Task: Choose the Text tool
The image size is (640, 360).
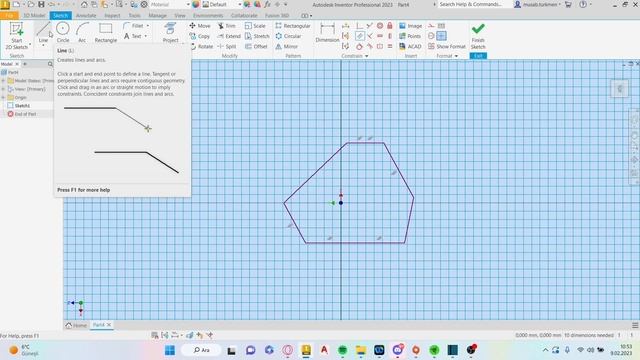Action: pos(133,36)
